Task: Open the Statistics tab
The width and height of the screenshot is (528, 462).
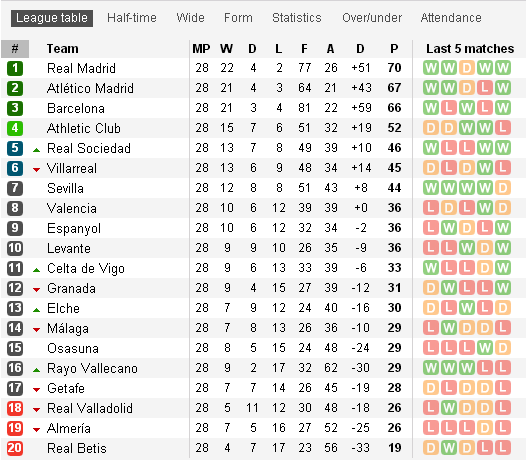Action: coord(297,18)
